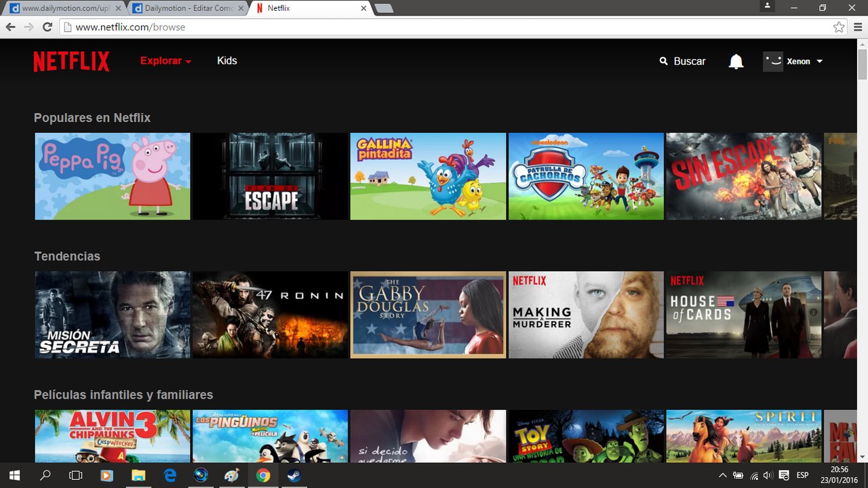
Task: Open Alvin and the Chipmunks 3 thumbnail
Action: pyautogui.click(x=113, y=436)
